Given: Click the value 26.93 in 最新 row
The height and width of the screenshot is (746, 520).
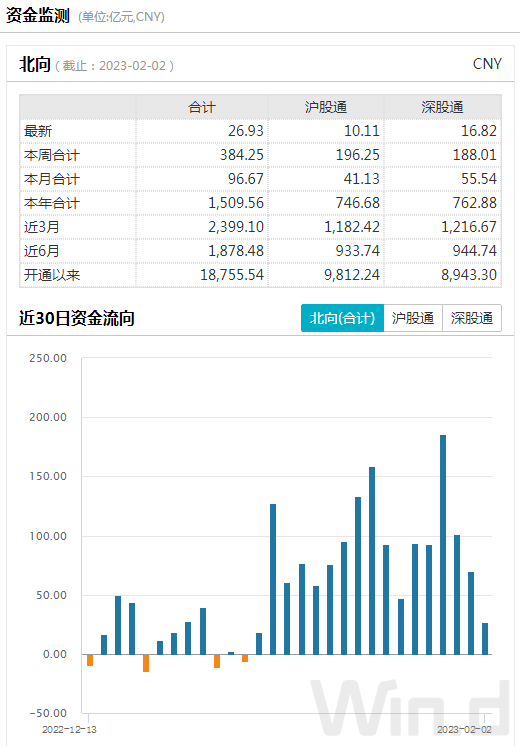Looking at the screenshot, I should tap(245, 131).
